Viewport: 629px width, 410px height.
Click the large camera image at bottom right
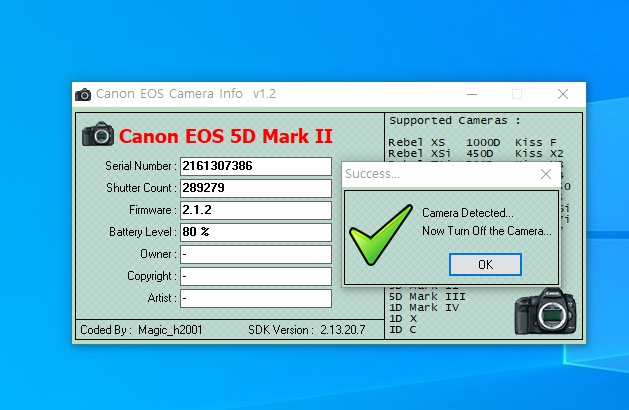(546, 311)
